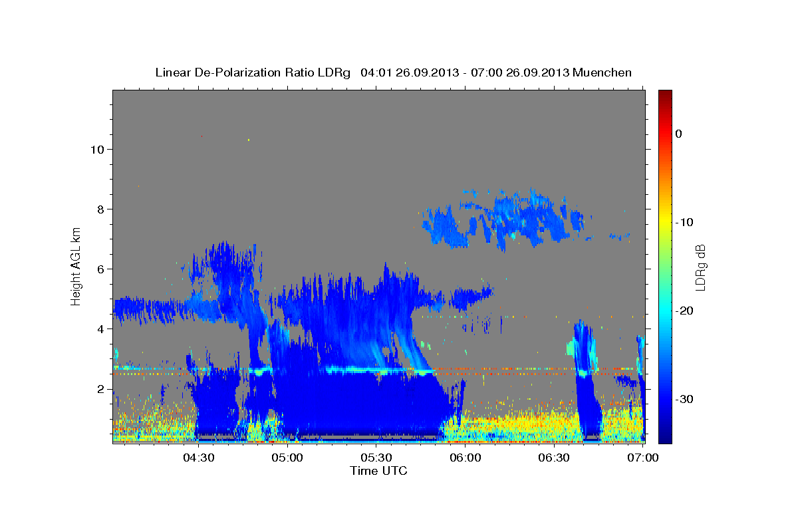Click the colorbar tick label '0'
The width and height of the screenshot is (798, 532).
click(679, 134)
